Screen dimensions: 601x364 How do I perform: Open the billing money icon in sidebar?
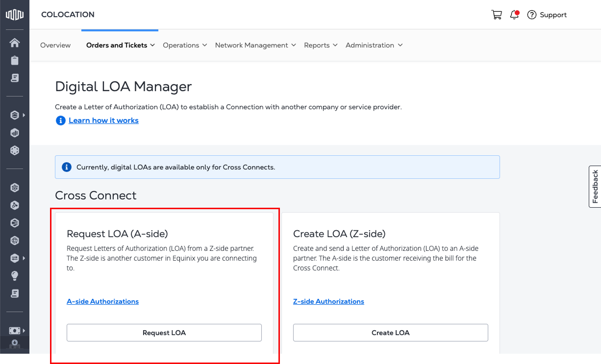pyautogui.click(x=15, y=331)
